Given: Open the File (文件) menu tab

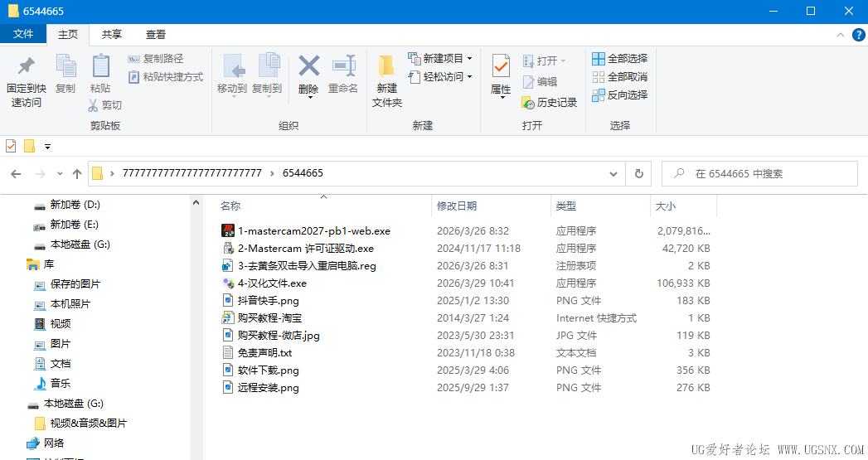Looking at the screenshot, I should [23, 34].
